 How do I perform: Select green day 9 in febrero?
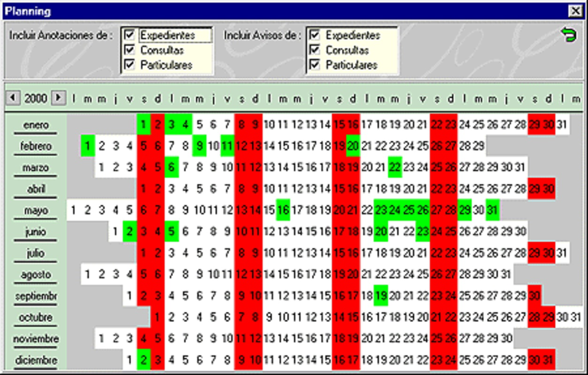pos(200,146)
